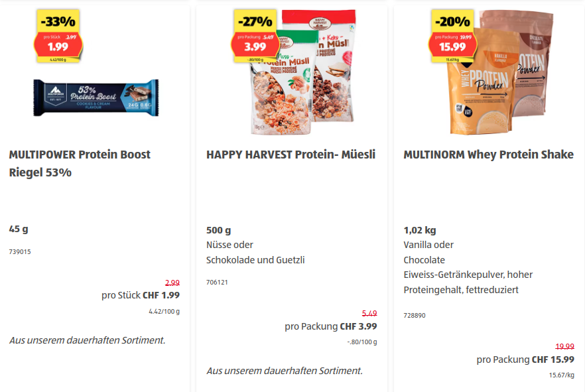Screen dimensions: 585x392
Task: Select article number 739015
Action: [x=20, y=252]
